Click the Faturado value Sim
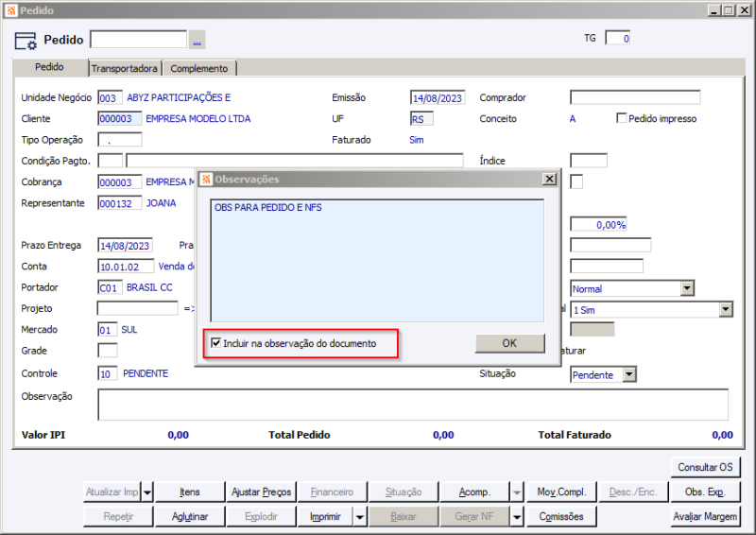Viewport: 756px width, 535px height. tap(417, 140)
